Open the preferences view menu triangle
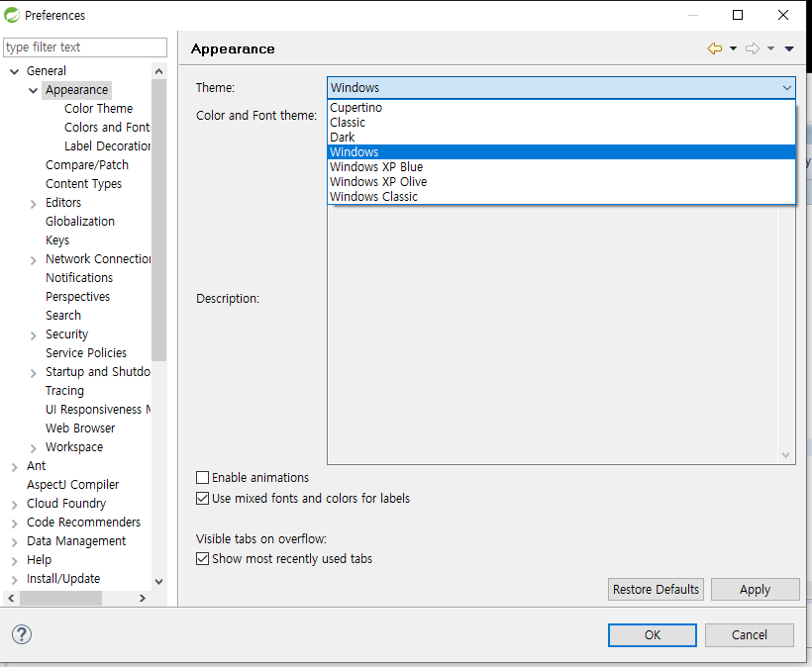 click(789, 48)
